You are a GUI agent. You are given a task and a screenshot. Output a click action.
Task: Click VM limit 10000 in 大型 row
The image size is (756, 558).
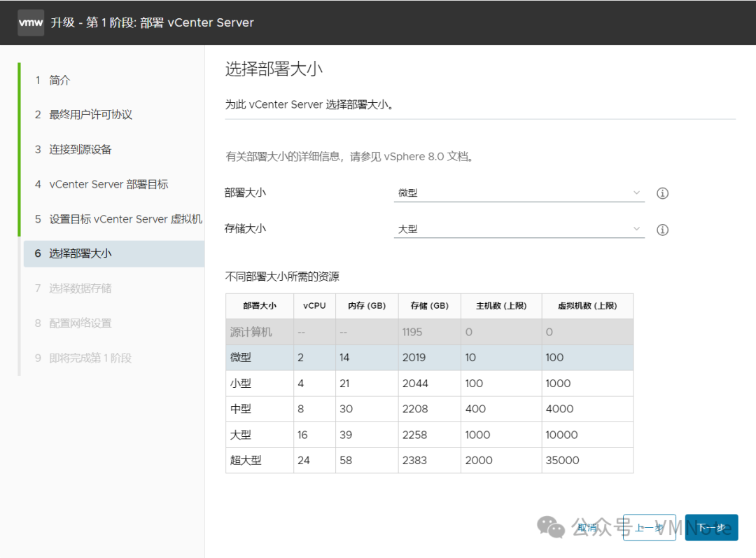561,435
